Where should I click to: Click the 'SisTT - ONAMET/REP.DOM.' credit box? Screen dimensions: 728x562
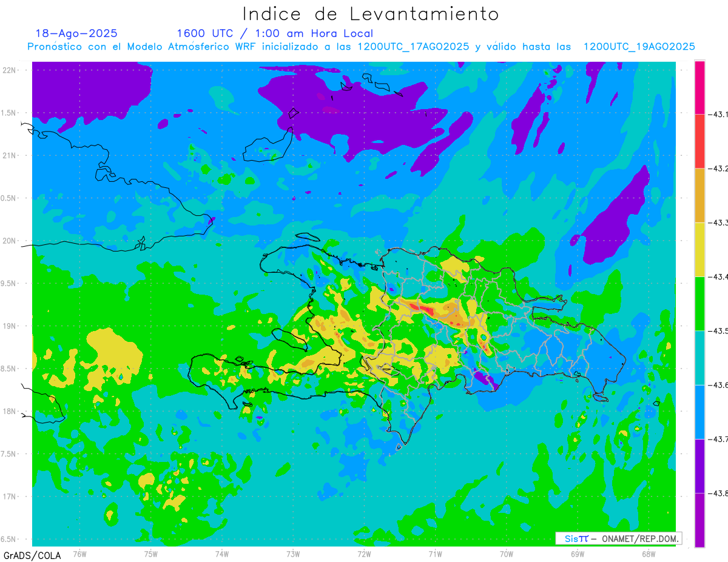619,538
